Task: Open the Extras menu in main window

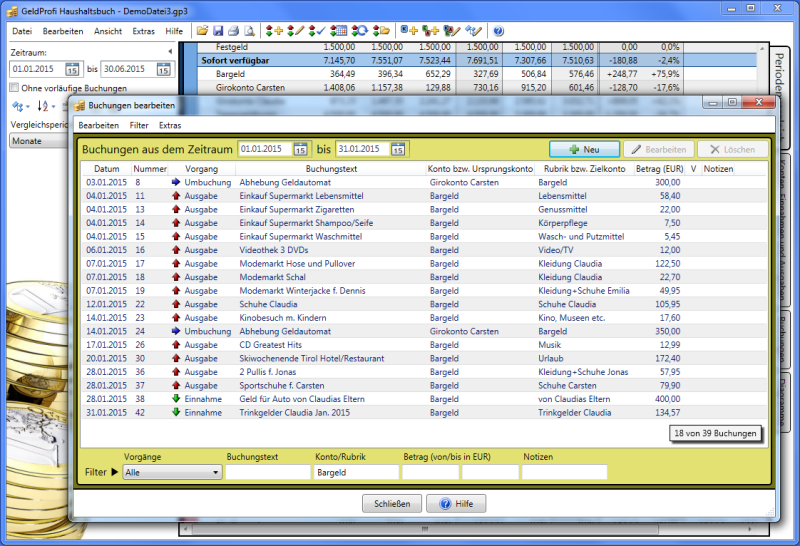Action: [x=143, y=31]
